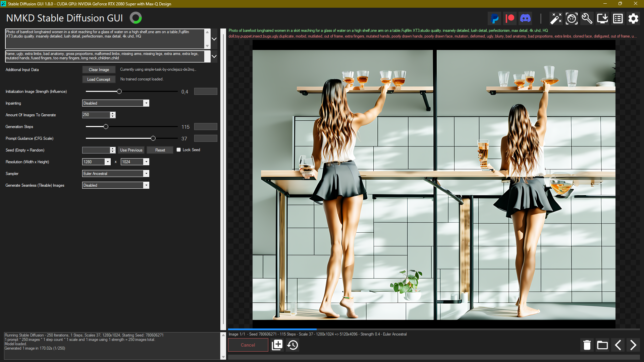Show the next generated image
Screen dimensions: 644x362
(x=633, y=345)
